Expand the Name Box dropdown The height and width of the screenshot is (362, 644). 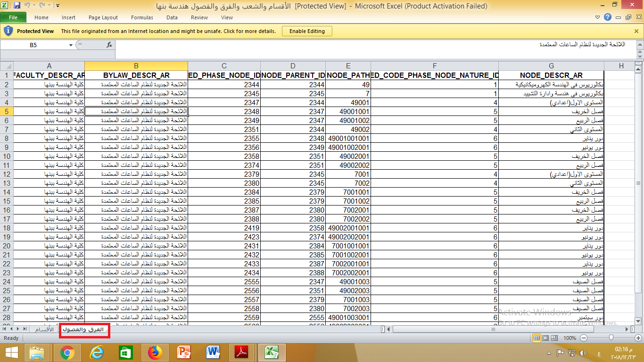click(x=71, y=45)
